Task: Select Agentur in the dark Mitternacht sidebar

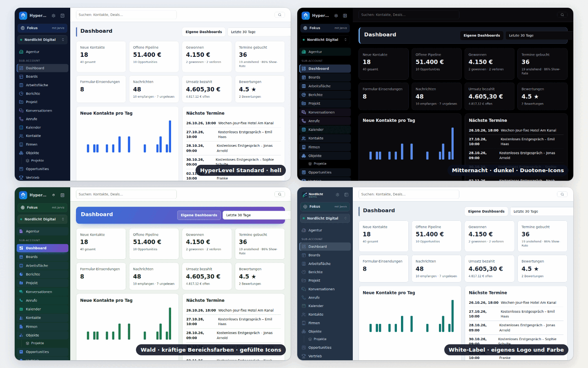Action: pos(325,52)
